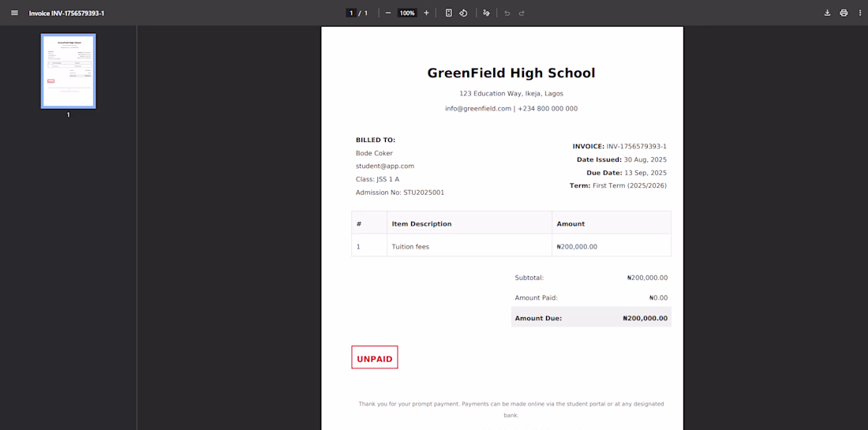Click the Date Issued 30 Aug, 2025

tap(622, 159)
